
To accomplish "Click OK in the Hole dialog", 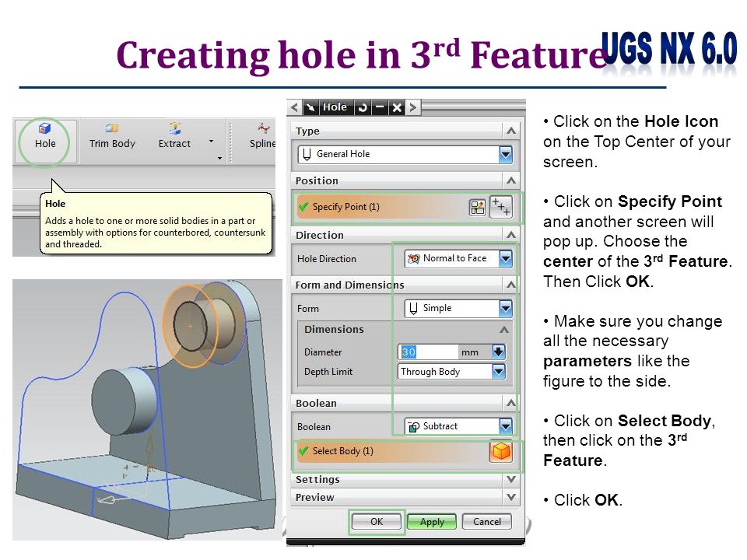I will pyautogui.click(x=377, y=521).
